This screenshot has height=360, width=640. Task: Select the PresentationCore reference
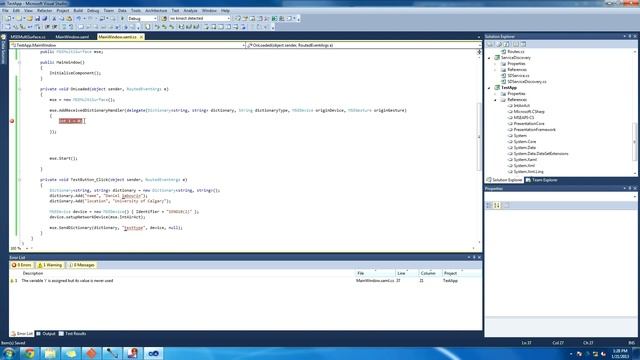[x=529, y=124]
